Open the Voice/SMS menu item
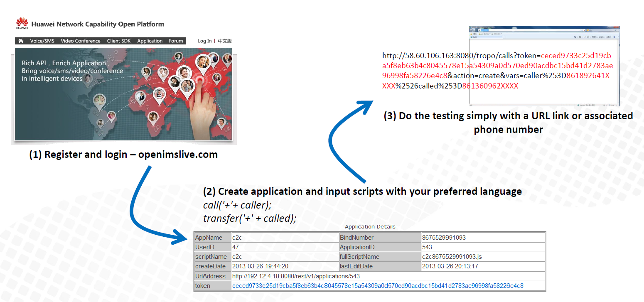The image size is (644, 302). pyautogui.click(x=42, y=41)
